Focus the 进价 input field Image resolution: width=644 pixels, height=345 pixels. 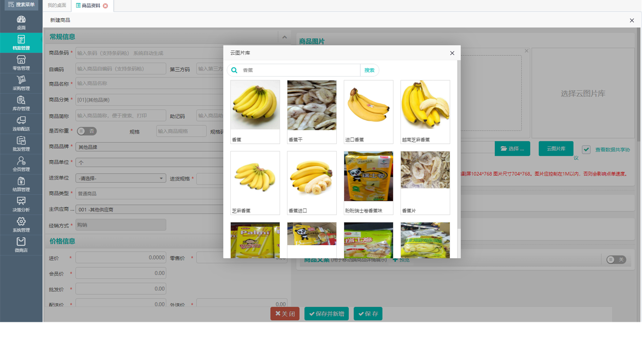click(121, 257)
